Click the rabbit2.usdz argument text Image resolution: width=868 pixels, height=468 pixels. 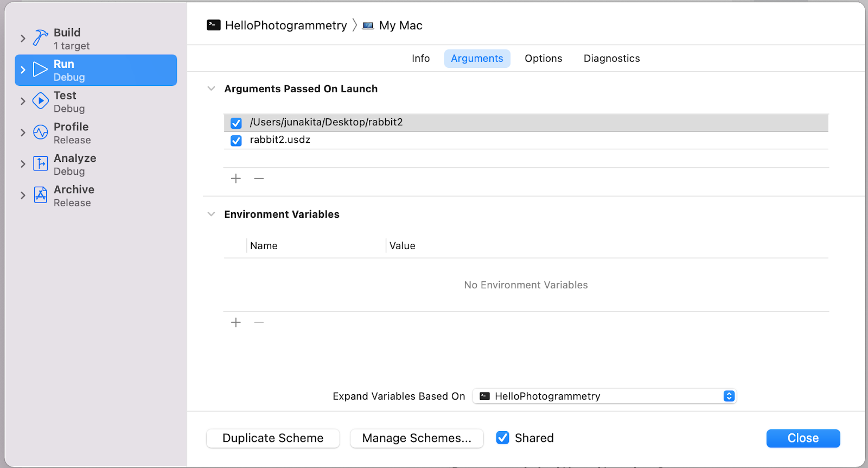[280, 140]
